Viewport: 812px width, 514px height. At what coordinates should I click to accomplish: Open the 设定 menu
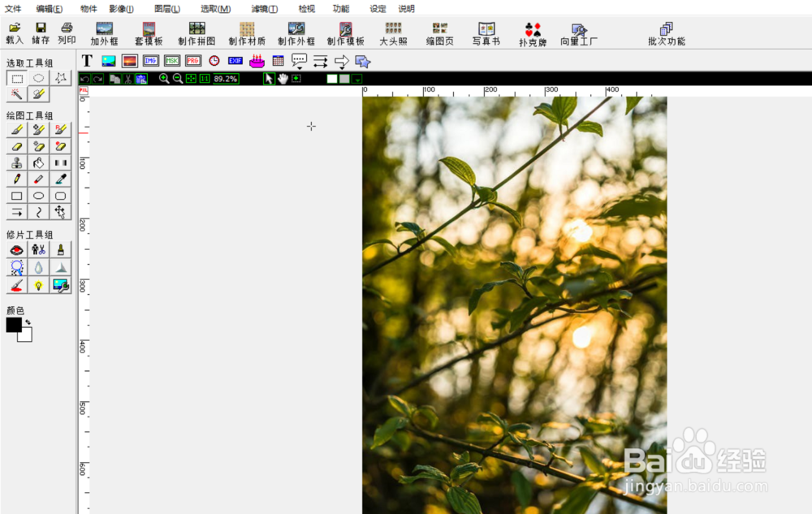pyautogui.click(x=378, y=9)
